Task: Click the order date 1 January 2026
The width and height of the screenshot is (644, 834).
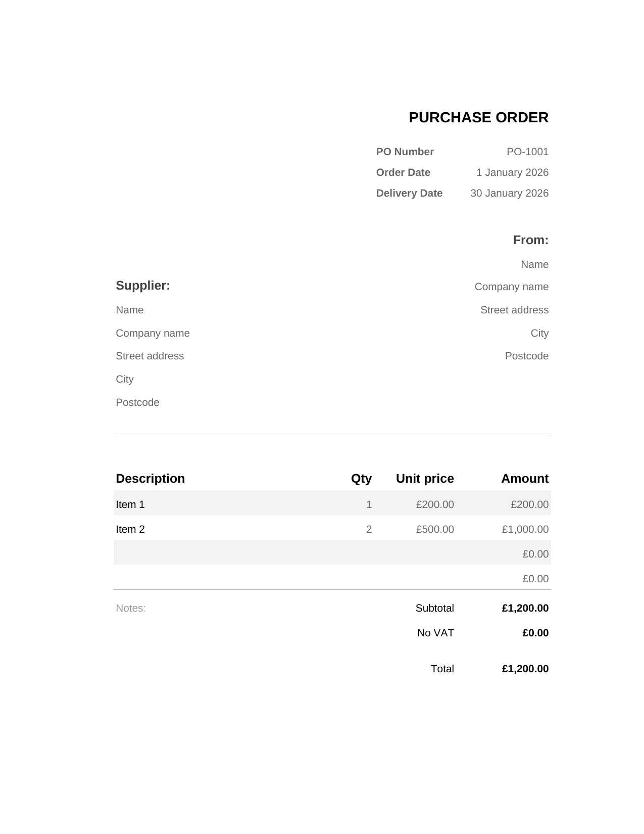Action: (512, 172)
